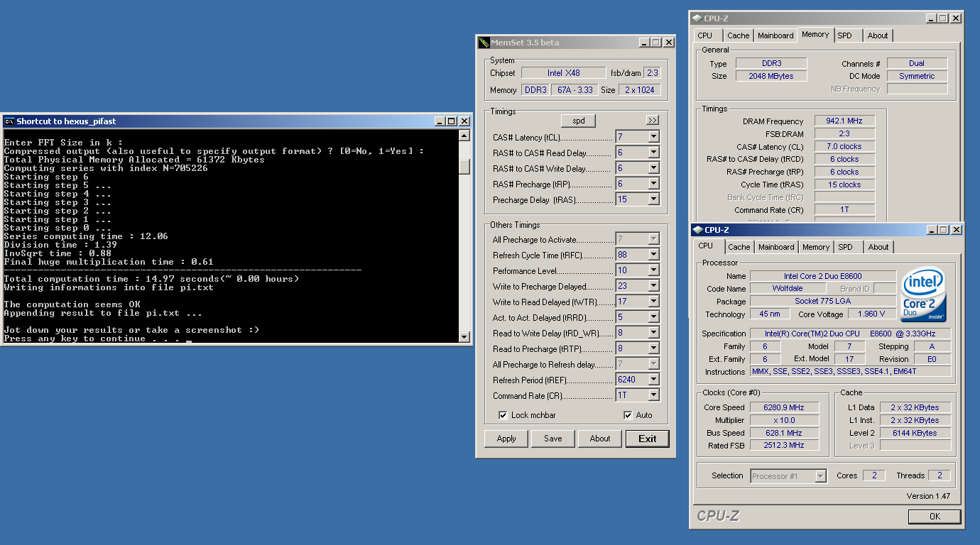
Task: Open the RAS# Precharge (tRP) dropdown
Action: pyautogui.click(x=653, y=184)
